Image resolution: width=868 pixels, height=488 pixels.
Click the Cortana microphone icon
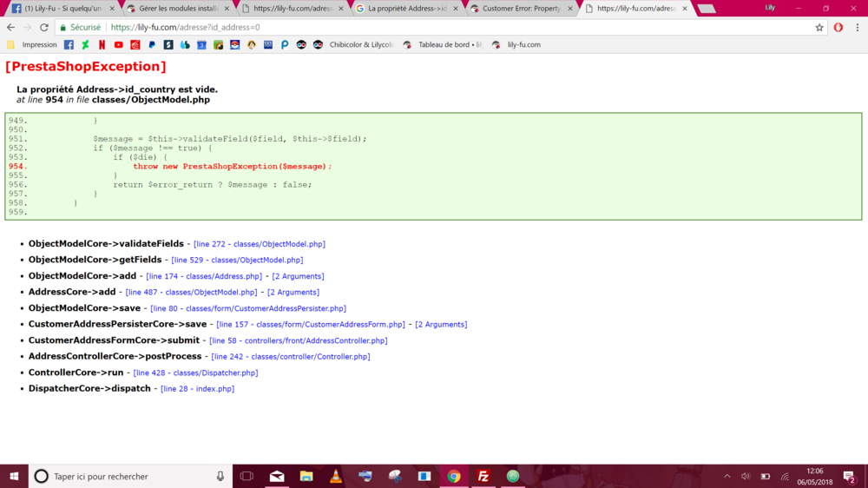coord(220,477)
